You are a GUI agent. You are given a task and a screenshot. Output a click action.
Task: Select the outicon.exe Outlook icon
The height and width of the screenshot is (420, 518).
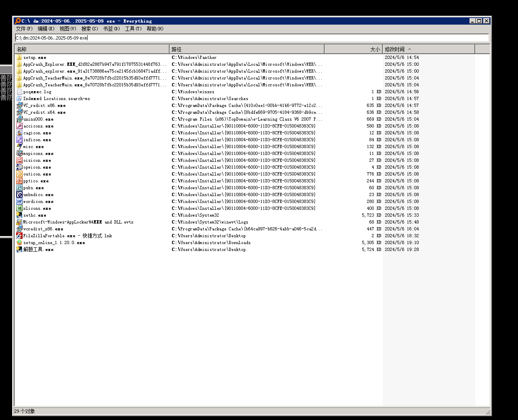(x=19, y=174)
